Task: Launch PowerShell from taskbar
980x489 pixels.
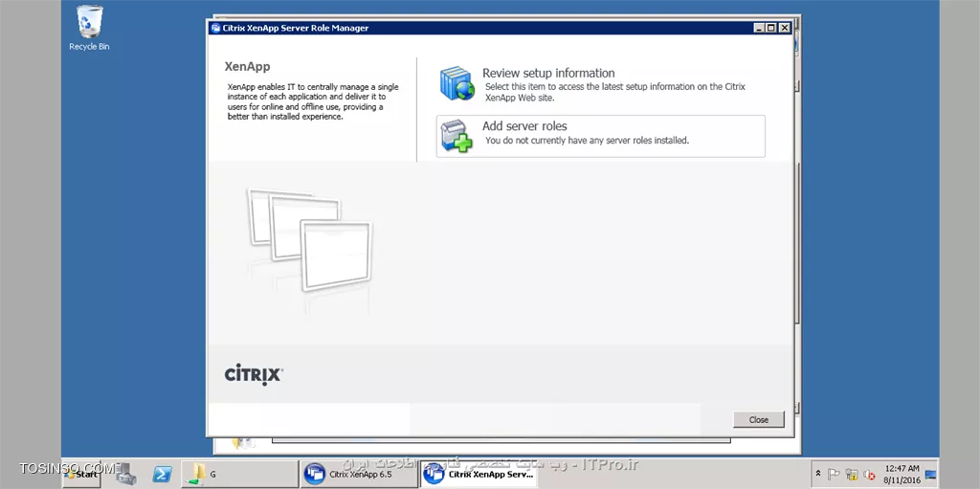Action: (163, 474)
